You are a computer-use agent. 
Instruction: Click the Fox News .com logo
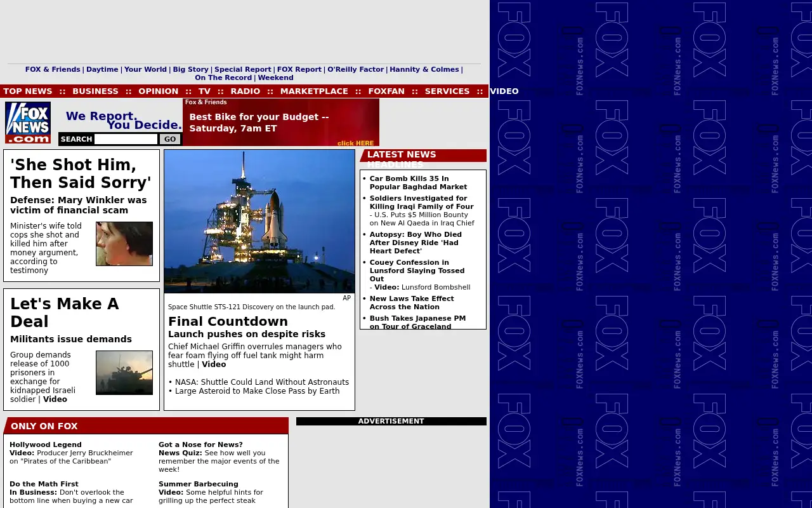[x=28, y=123]
